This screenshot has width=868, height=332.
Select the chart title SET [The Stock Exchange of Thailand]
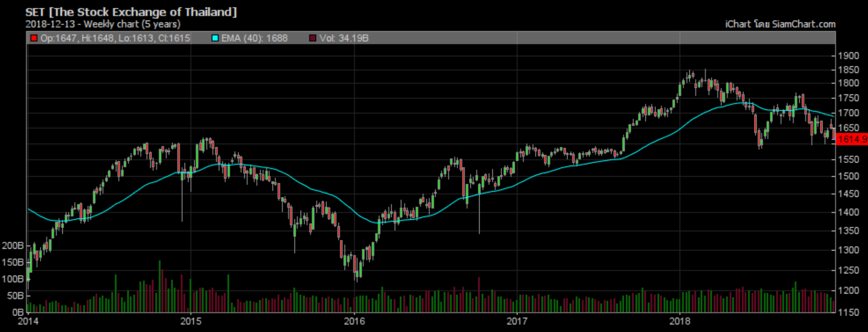[131, 12]
